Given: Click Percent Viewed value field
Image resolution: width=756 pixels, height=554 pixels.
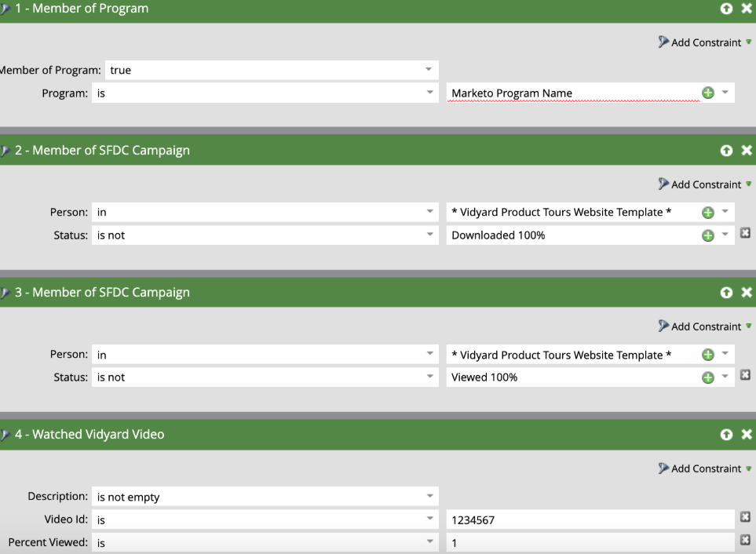Looking at the screenshot, I should [x=590, y=542].
